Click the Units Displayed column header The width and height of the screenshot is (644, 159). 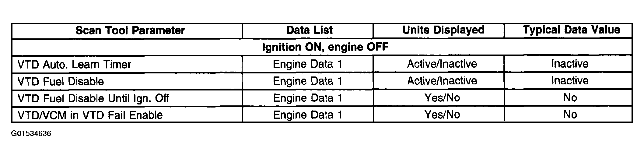443,30
